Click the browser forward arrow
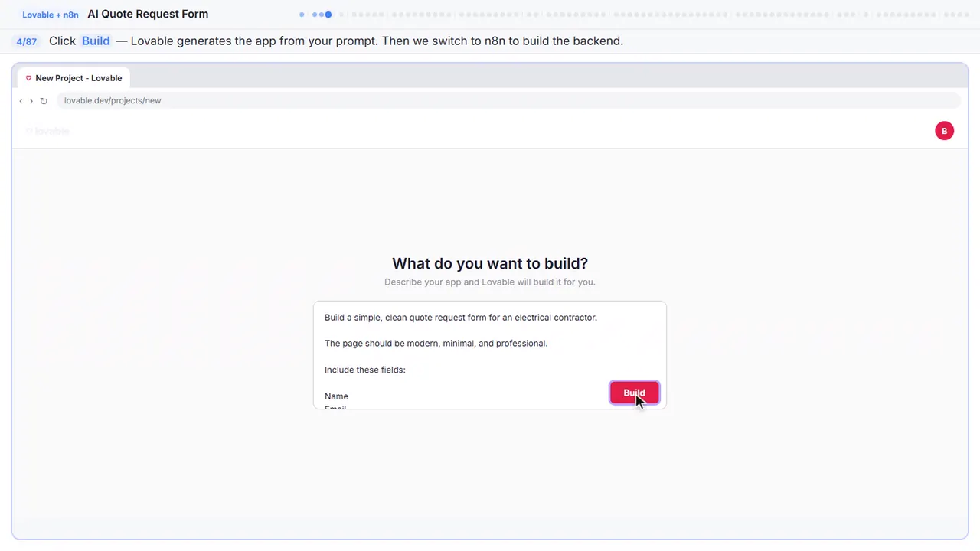This screenshot has height=551, width=980. (x=31, y=101)
